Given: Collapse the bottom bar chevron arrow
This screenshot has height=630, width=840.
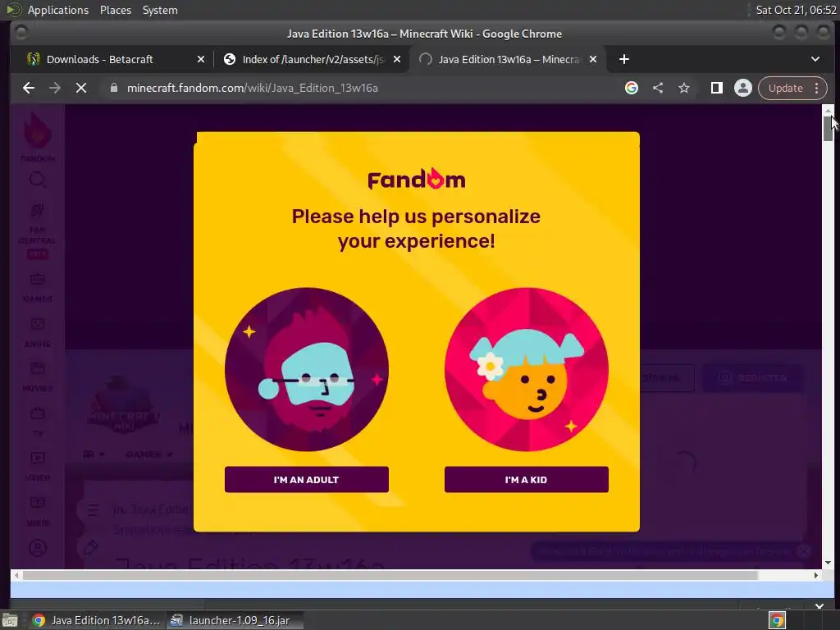Looking at the screenshot, I should [x=819, y=606].
